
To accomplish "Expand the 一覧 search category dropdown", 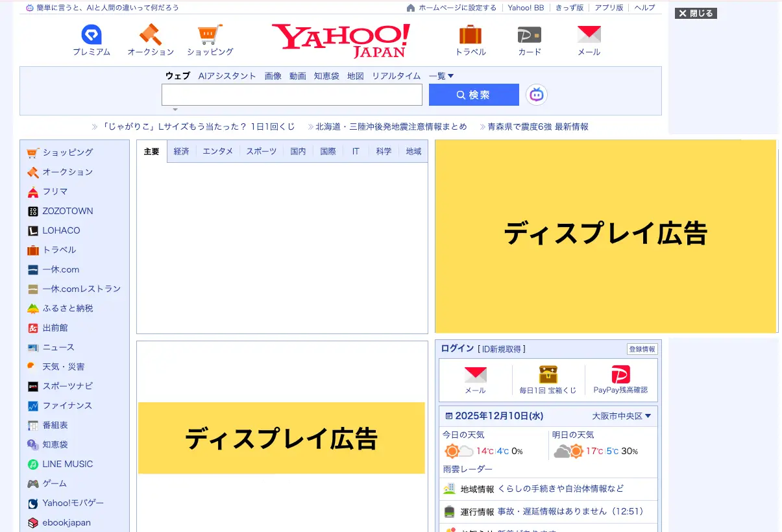I will [x=441, y=76].
